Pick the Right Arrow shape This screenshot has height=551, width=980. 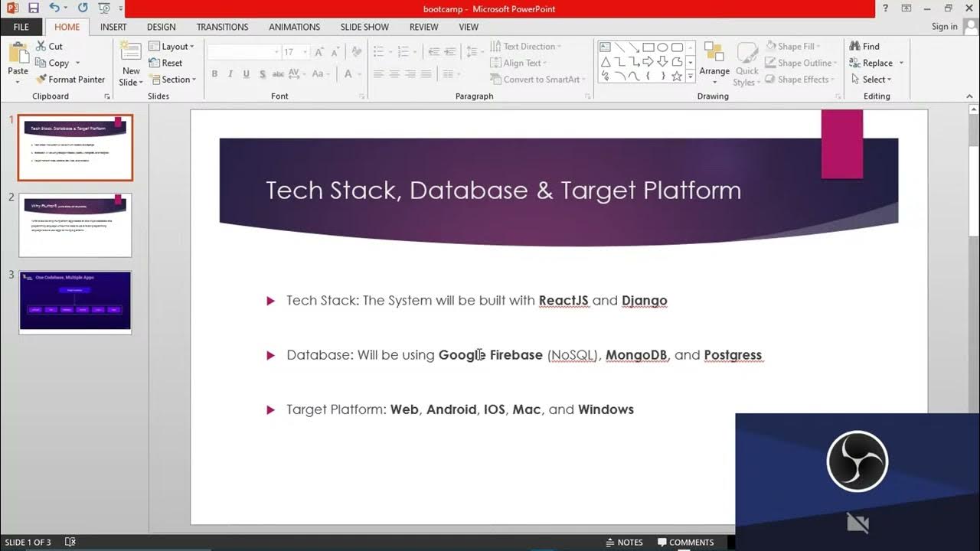coord(648,62)
